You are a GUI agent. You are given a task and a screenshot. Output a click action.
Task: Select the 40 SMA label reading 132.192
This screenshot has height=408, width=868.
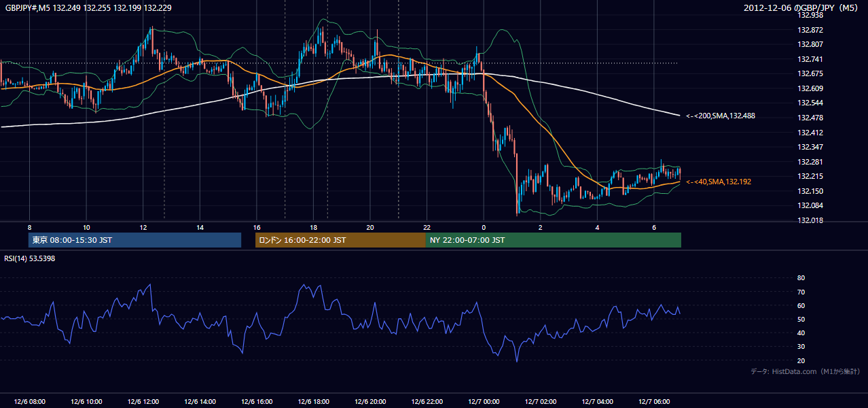coord(718,182)
